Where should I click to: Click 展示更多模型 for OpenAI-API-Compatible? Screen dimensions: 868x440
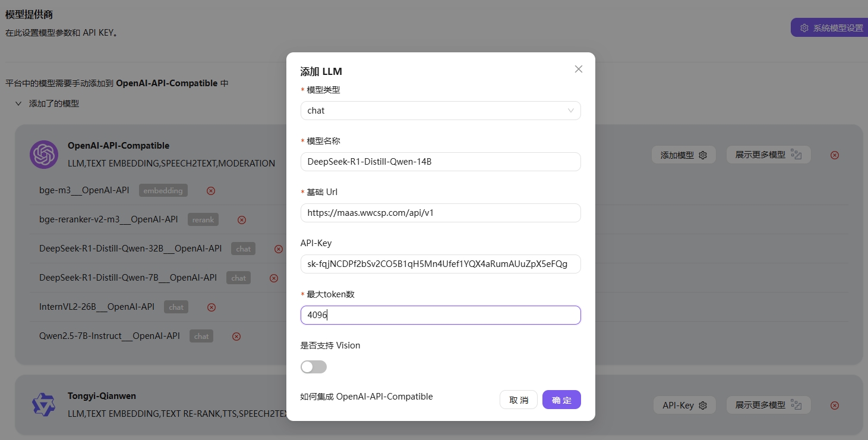[768, 155]
